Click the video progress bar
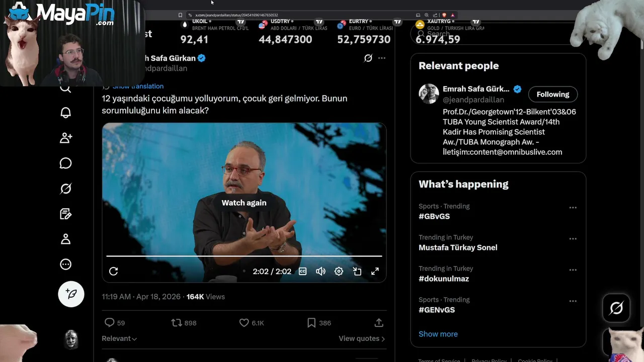644x362 pixels. coord(244,256)
